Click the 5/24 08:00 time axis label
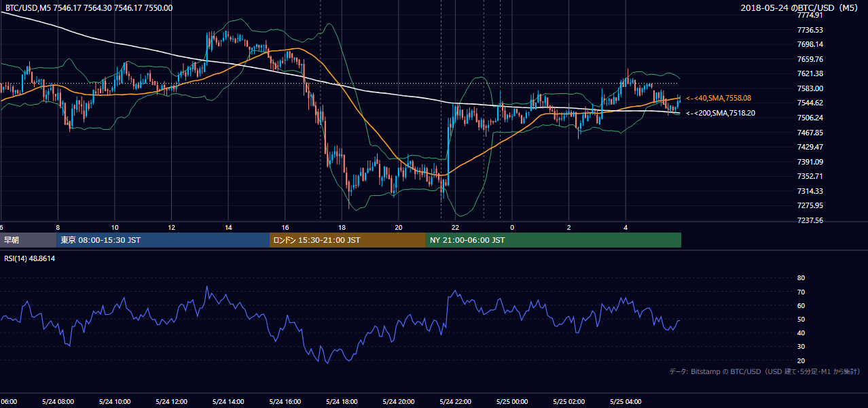 tap(58, 401)
